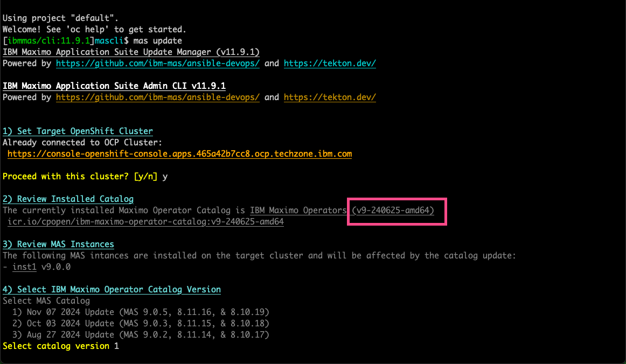Open the orange github.com/ibm-mas/ansible-devops link
The image size is (626, 364).
158,97
